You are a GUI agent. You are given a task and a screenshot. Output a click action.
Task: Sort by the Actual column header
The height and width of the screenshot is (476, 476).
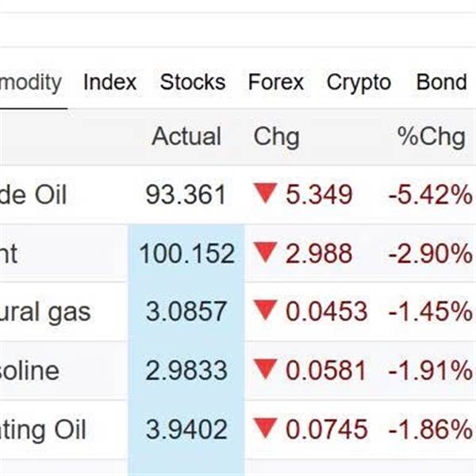(186, 136)
